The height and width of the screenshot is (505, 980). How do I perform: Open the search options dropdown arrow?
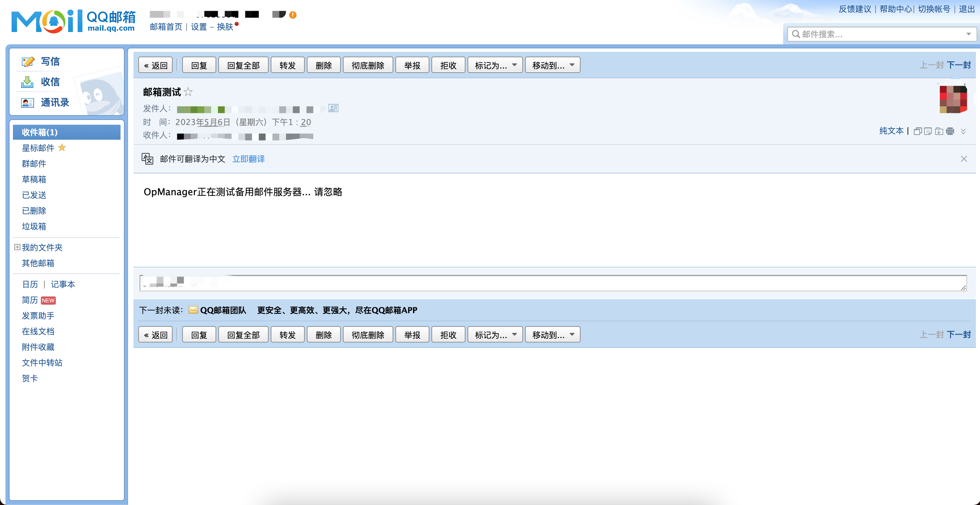point(968,34)
